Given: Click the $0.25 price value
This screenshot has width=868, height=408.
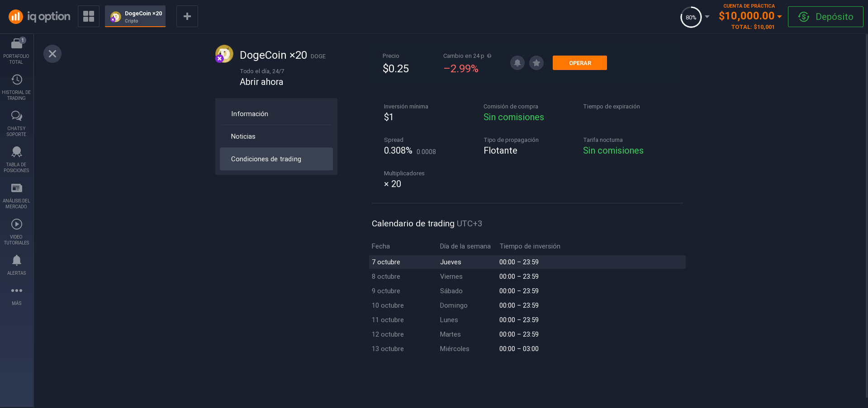Looking at the screenshot, I should [396, 69].
